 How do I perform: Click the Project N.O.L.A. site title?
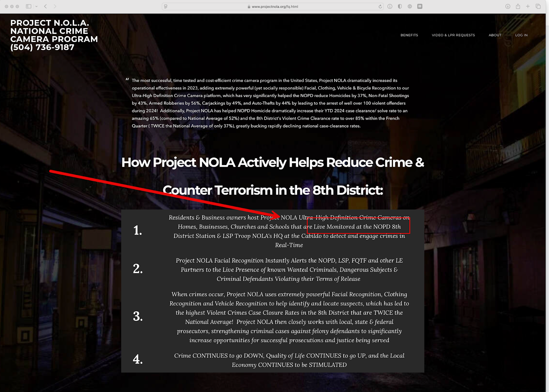click(54, 35)
